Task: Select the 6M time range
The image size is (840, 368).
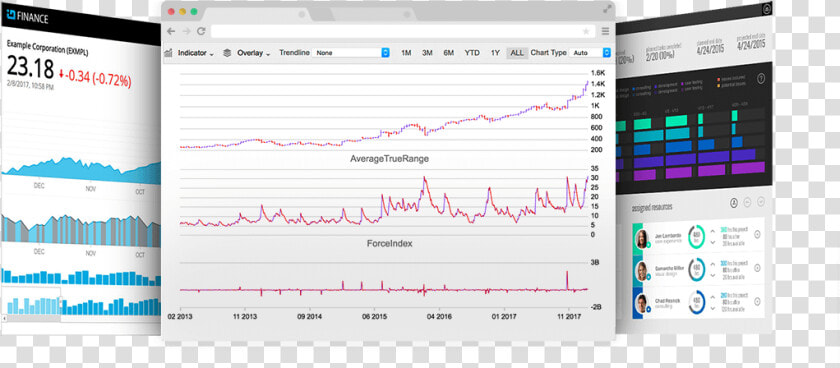Action: (x=448, y=53)
